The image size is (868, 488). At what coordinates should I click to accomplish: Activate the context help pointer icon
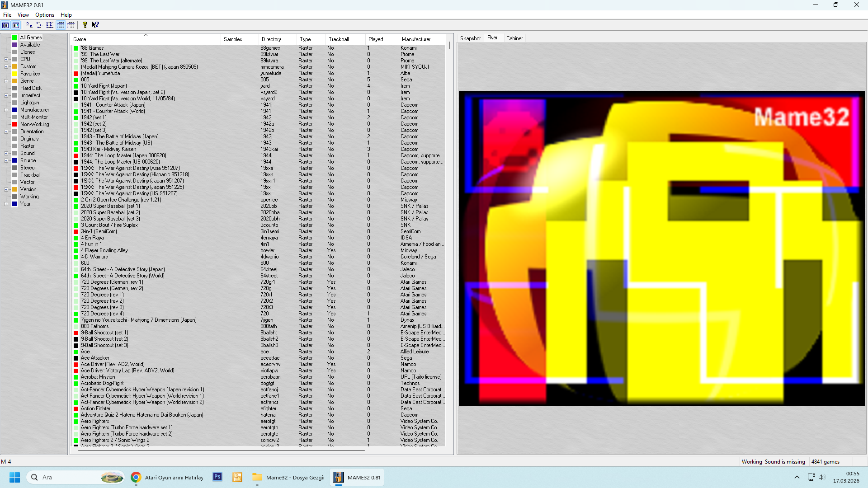click(95, 25)
